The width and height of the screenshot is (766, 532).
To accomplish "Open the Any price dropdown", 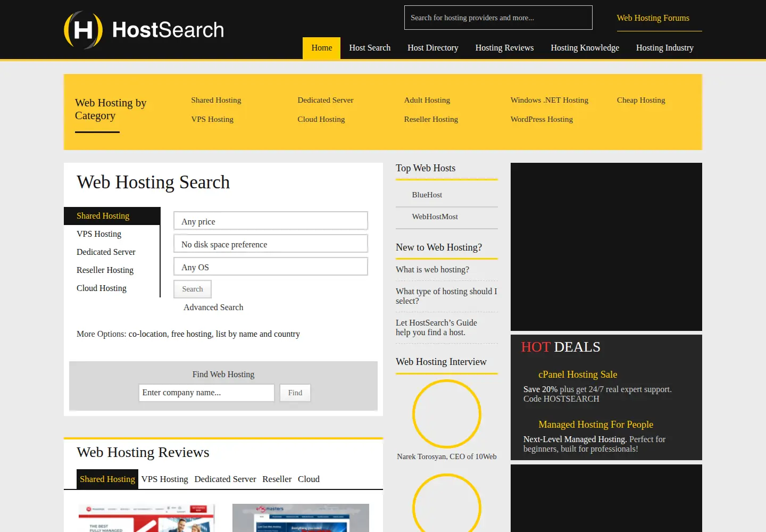I will click(x=271, y=221).
